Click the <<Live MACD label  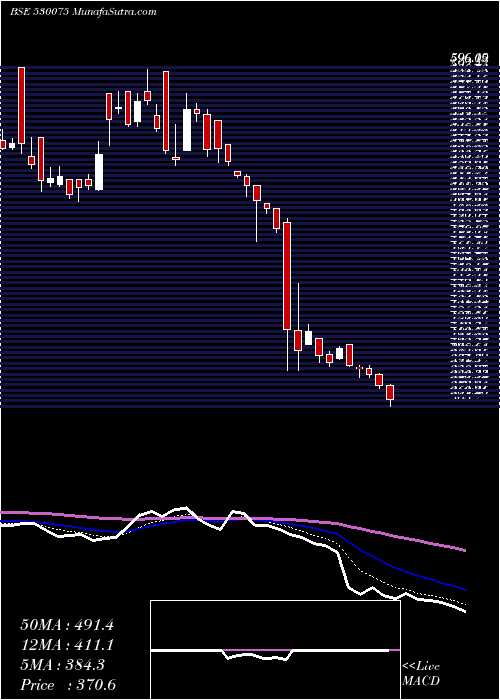click(x=421, y=674)
